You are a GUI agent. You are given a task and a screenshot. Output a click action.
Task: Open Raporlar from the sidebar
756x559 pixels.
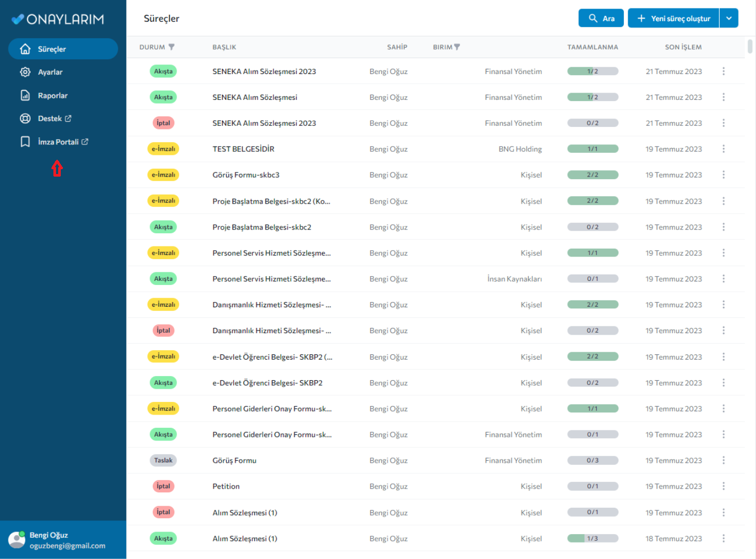[53, 96]
